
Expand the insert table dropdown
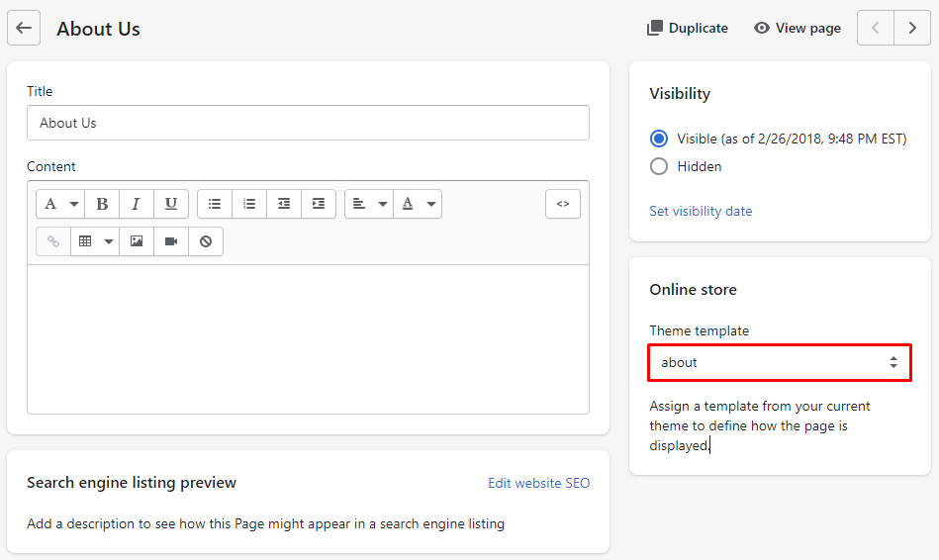95,241
